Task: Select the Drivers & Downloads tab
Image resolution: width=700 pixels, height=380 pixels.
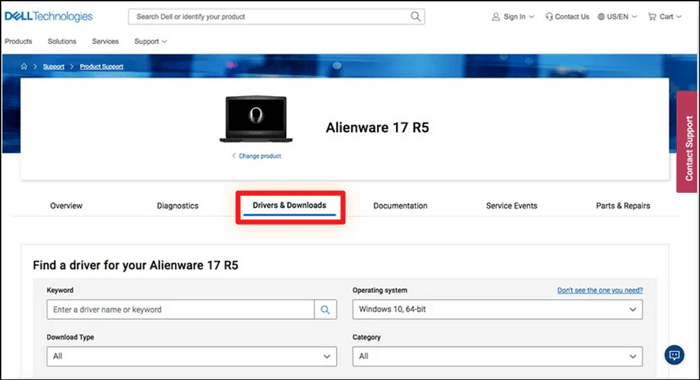Action: tap(289, 205)
